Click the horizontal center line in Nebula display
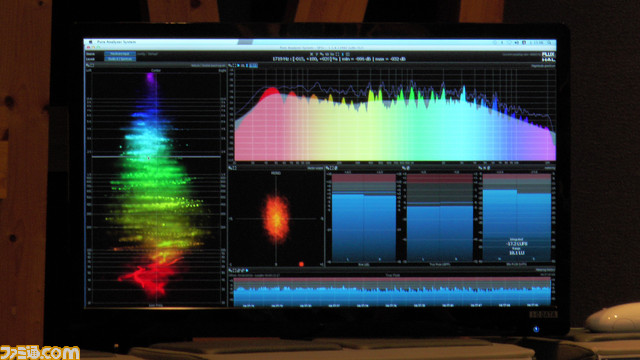Screen dimensions: 640x360 pyautogui.click(x=156, y=157)
